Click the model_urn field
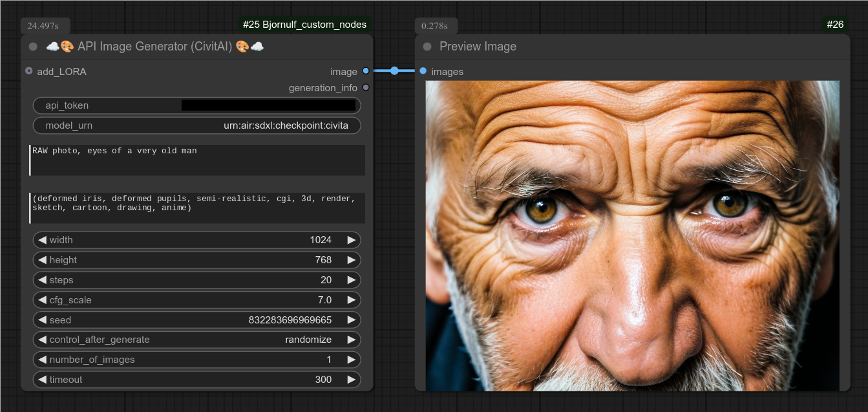868x412 pixels. [x=196, y=125]
